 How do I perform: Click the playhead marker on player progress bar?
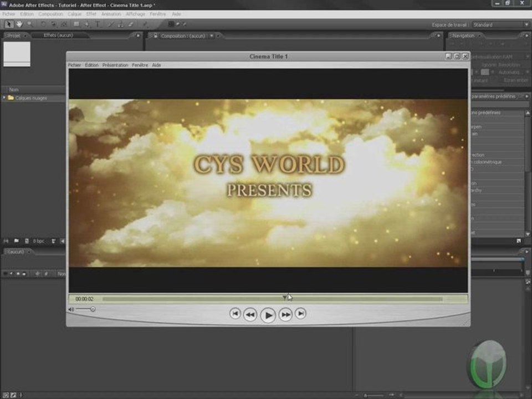[x=284, y=298]
